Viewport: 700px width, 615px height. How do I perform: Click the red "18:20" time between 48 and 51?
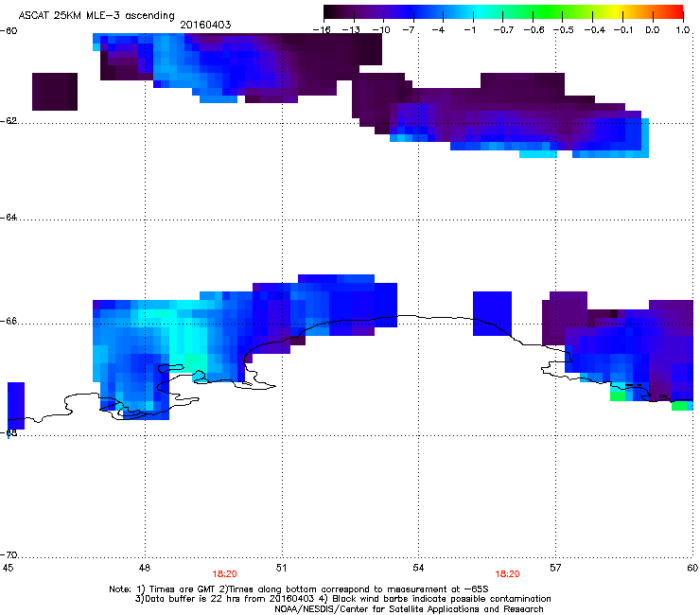pyautogui.click(x=224, y=574)
